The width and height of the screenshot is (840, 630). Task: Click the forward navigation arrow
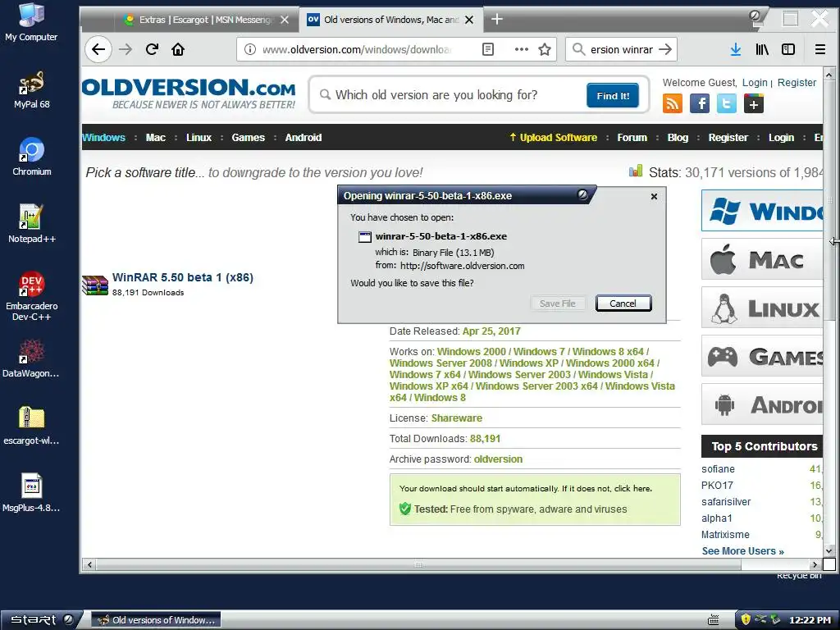tap(126, 49)
